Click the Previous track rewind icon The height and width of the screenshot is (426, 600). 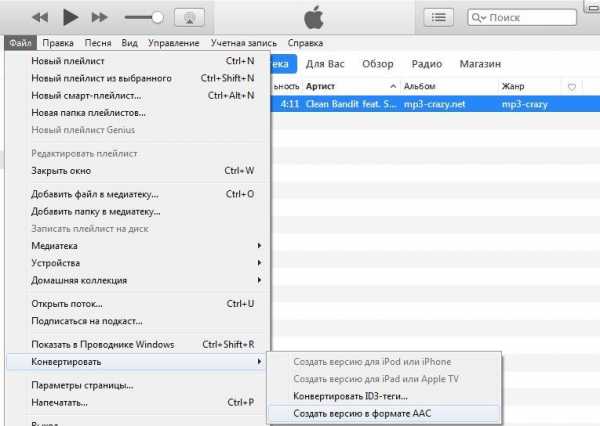coord(42,18)
